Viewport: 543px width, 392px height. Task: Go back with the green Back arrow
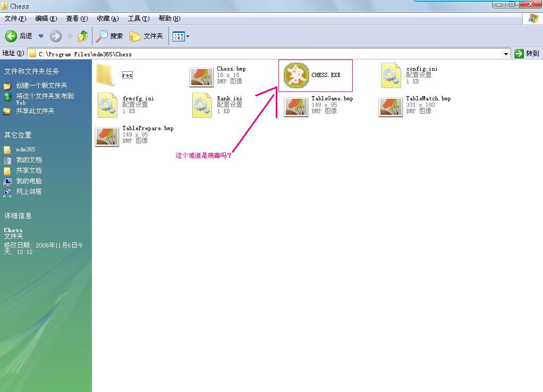click(x=11, y=36)
